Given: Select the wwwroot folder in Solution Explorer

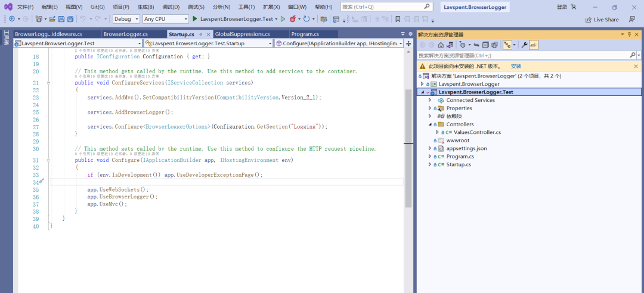Looking at the screenshot, I should pyautogui.click(x=457, y=141).
